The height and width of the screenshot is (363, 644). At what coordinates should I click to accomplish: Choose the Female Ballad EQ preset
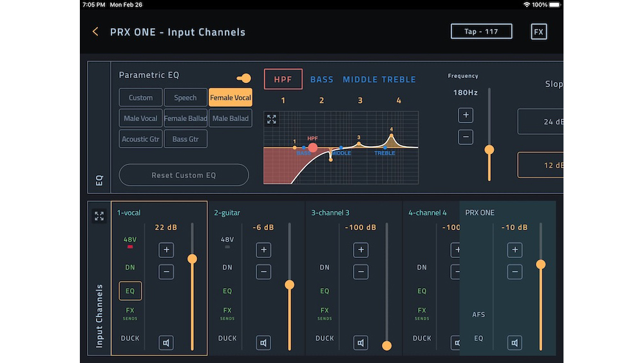(185, 118)
